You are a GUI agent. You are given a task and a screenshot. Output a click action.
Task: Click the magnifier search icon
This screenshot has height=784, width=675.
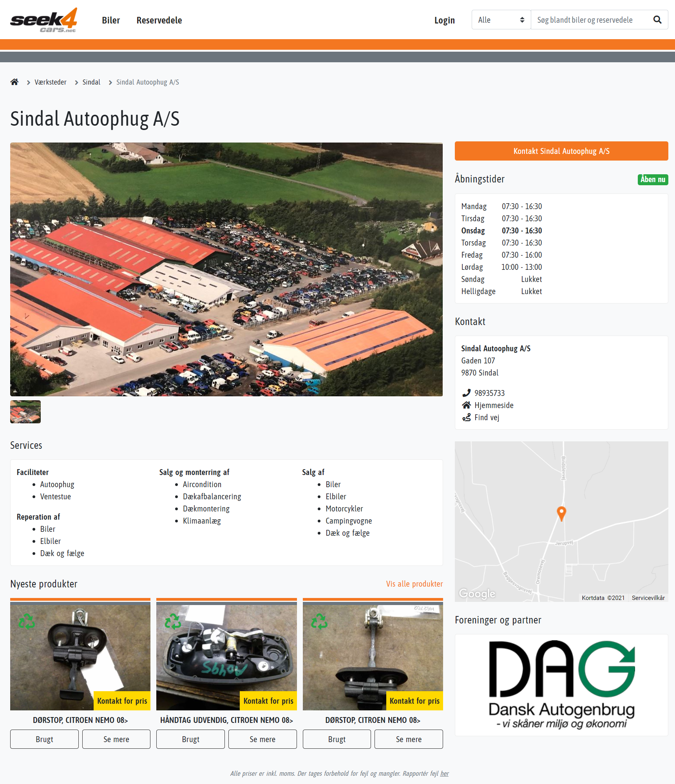coord(657,20)
